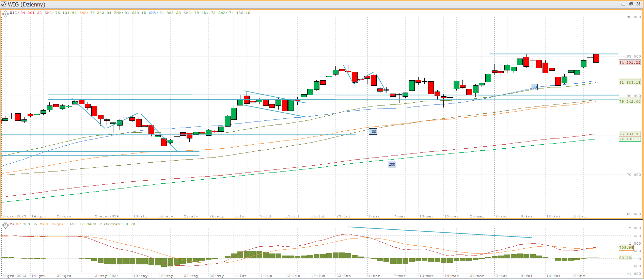Click the 1-mar date on main chart axis
Screen dimensions: 644x279
tap(374, 216)
